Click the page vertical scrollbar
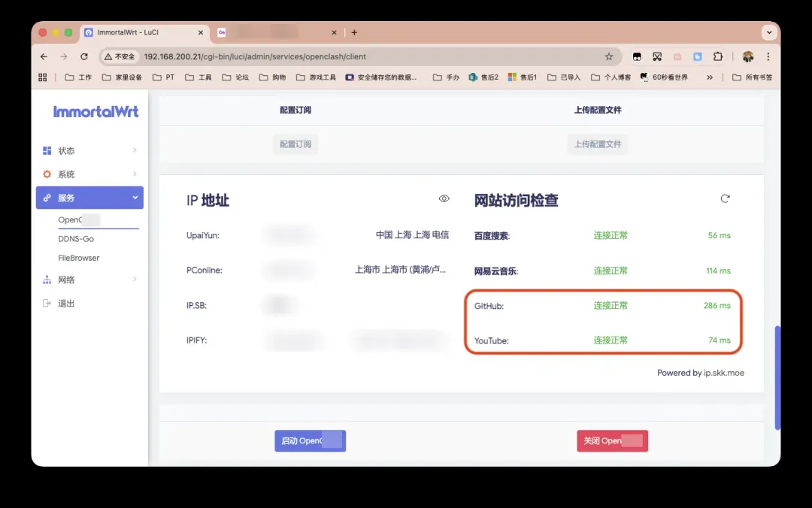 pos(777,376)
